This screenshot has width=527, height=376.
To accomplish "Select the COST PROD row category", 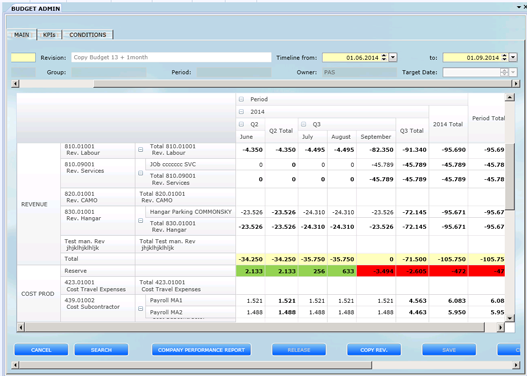I will (39, 294).
